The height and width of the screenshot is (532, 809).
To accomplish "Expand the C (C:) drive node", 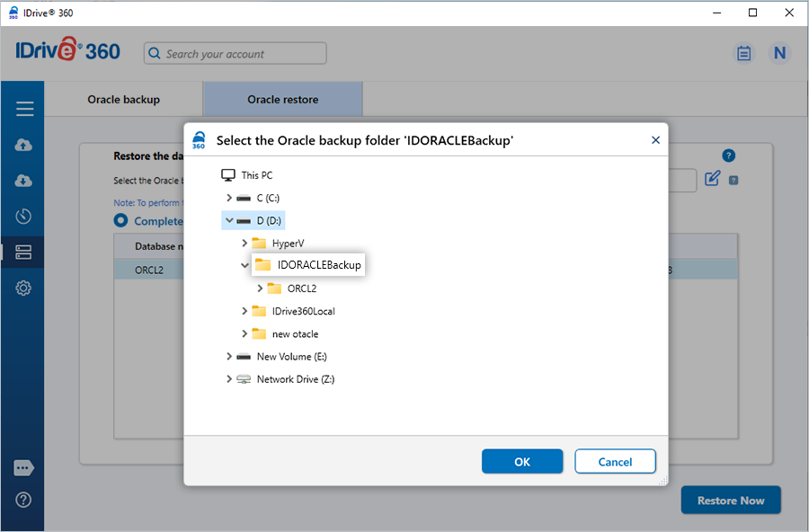I will [230, 198].
